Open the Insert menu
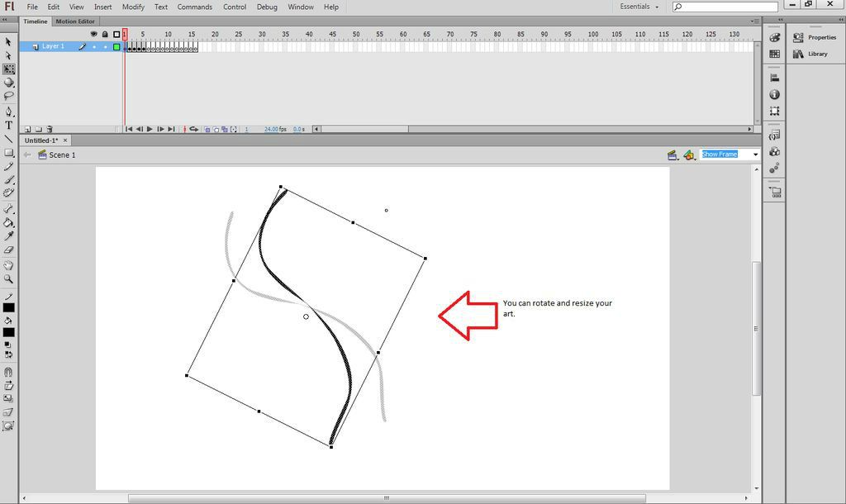Image resolution: width=846 pixels, height=504 pixels. point(103,7)
